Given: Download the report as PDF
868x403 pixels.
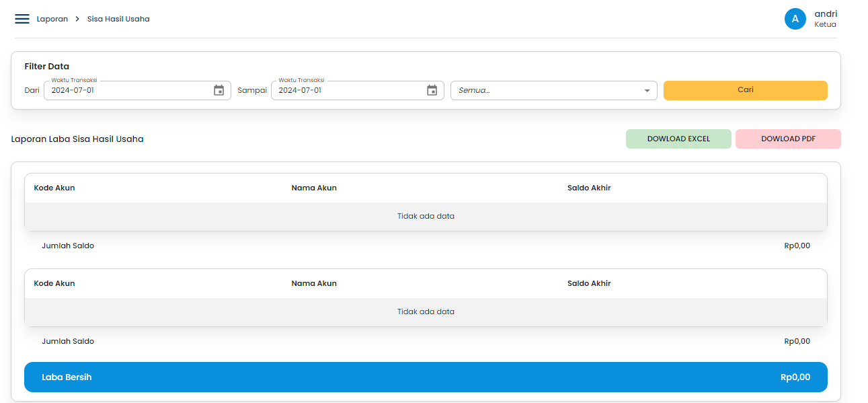Looking at the screenshot, I should pos(788,139).
